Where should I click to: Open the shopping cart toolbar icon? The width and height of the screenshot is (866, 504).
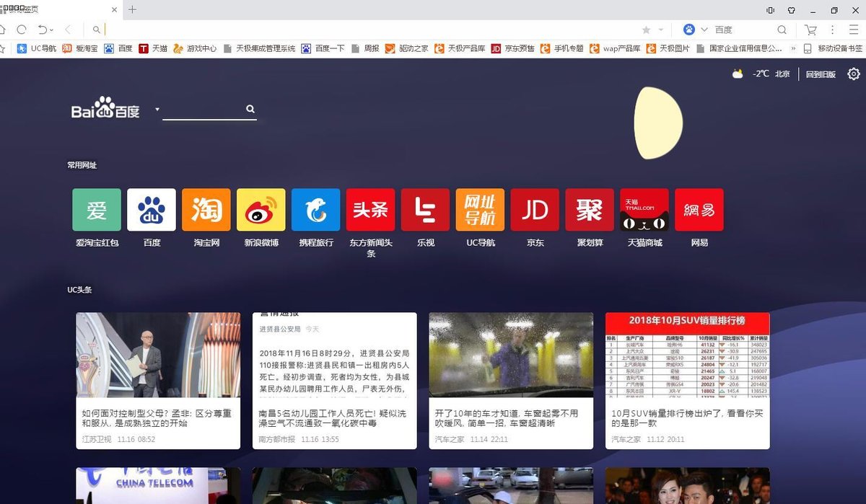coord(811,30)
